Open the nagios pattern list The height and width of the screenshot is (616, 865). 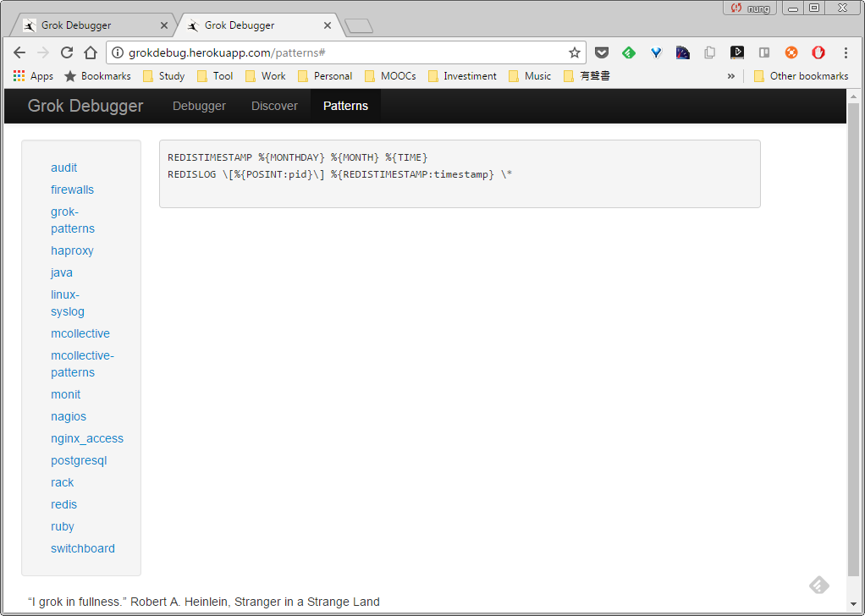[69, 416]
